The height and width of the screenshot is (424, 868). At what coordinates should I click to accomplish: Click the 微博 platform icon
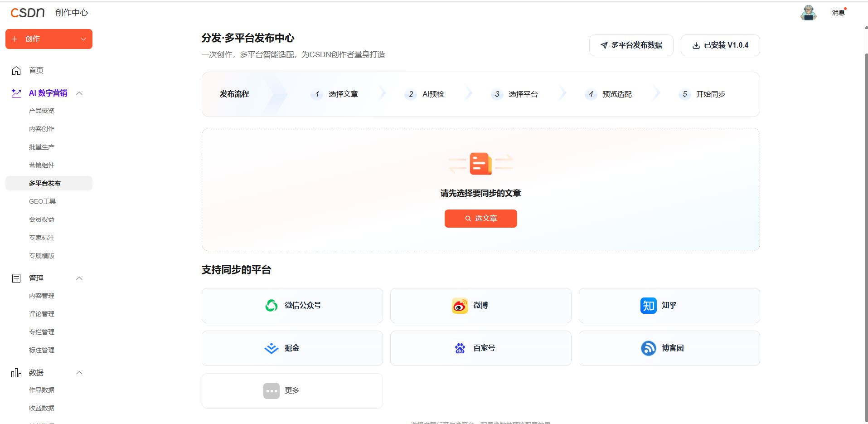(x=460, y=306)
